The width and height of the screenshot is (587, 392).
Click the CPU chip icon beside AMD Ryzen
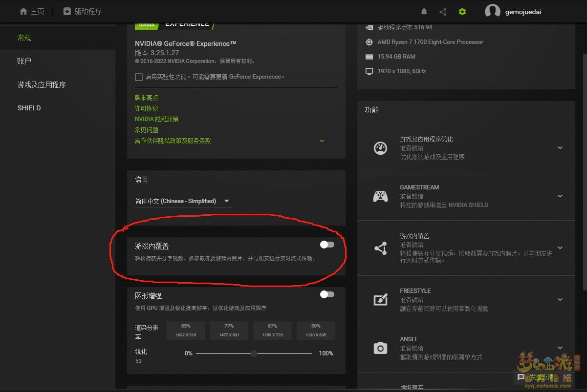tap(369, 42)
